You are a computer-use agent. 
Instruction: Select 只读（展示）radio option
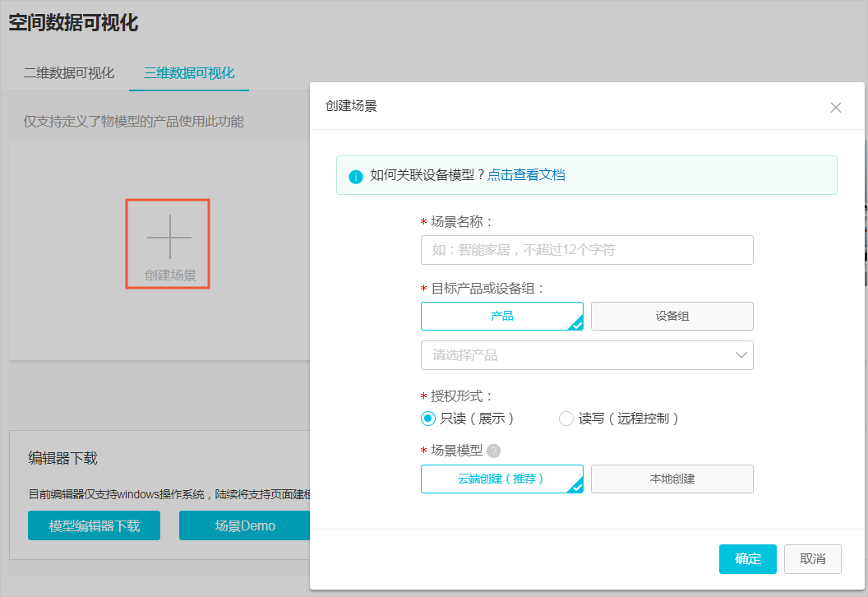tap(428, 419)
